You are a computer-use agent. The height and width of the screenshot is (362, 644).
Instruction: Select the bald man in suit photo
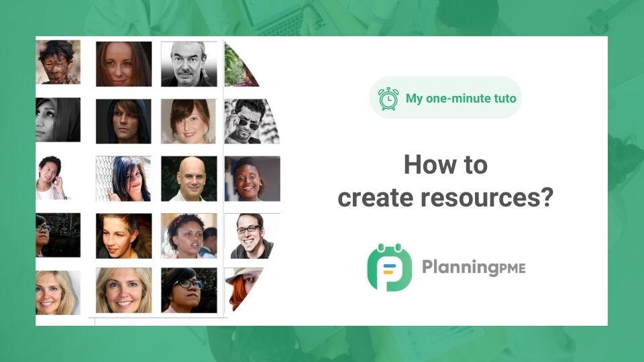pos(189,179)
